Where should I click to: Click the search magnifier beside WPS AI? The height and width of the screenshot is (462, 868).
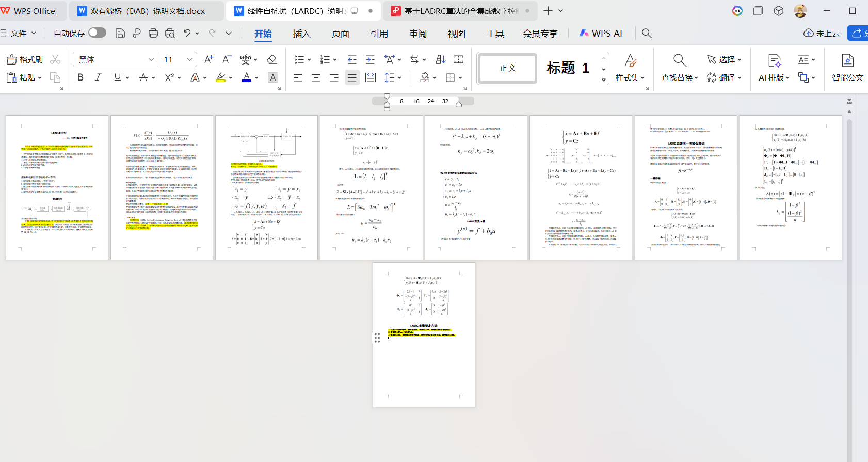pos(647,34)
